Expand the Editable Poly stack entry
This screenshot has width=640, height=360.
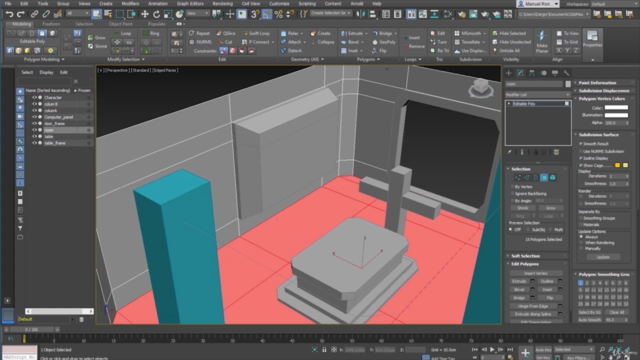[509, 104]
